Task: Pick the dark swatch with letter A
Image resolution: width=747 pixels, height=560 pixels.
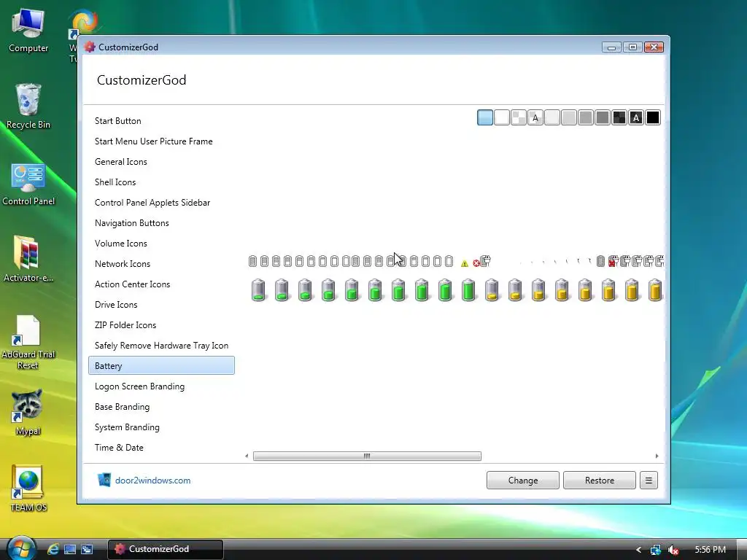Action: [636, 117]
